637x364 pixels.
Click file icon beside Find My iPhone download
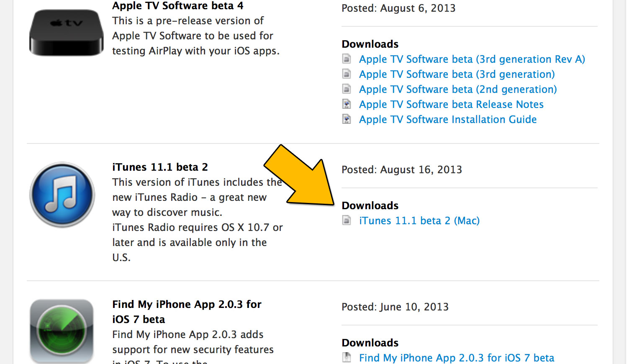(347, 357)
